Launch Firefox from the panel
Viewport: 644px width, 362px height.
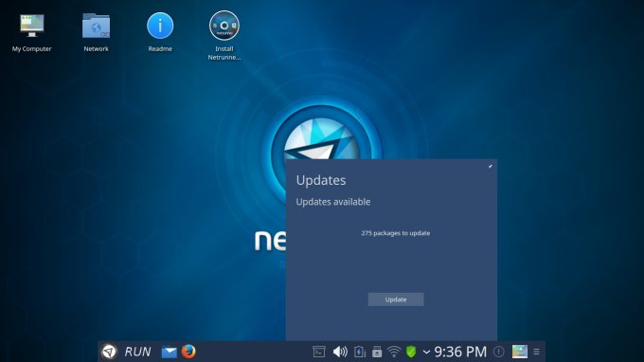coord(188,352)
